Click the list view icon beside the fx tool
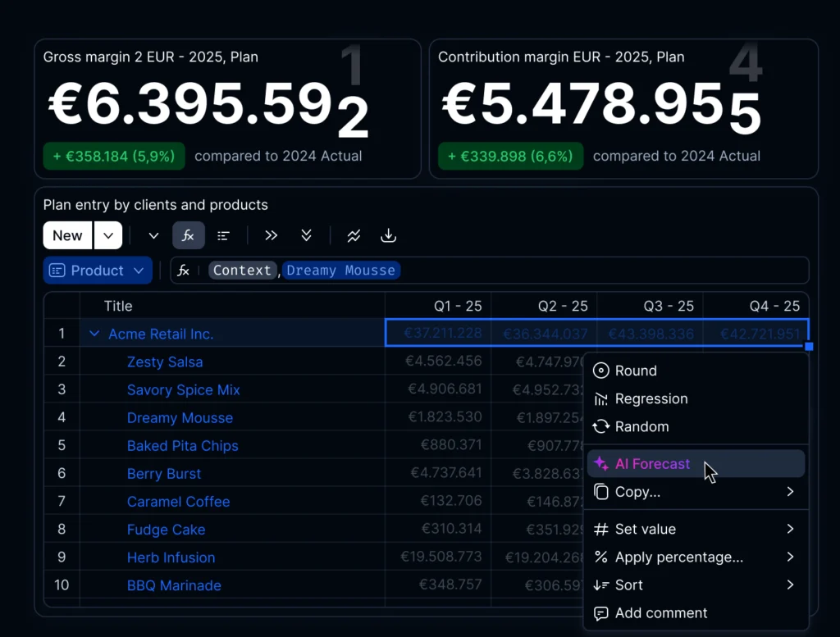Screen dimensions: 840x637 pos(223,235)
